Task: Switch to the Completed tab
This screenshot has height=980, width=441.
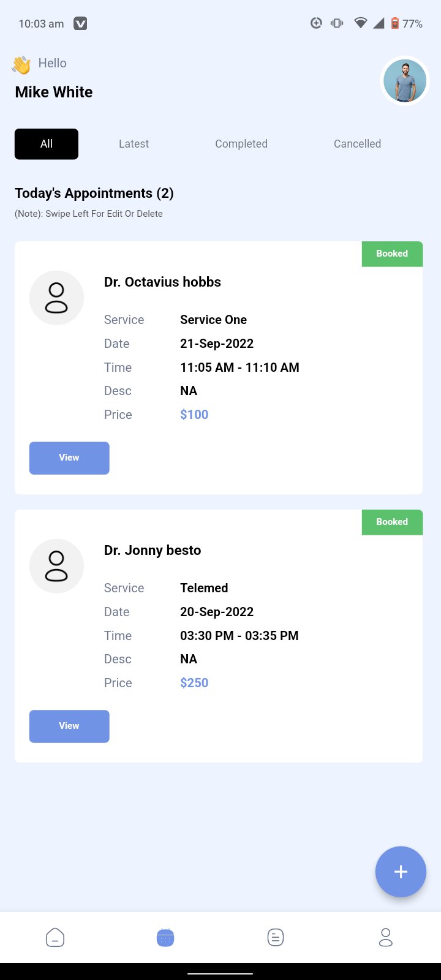Action: (x=241, y=144)
